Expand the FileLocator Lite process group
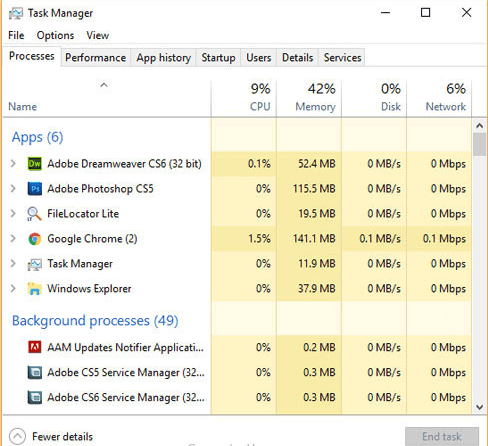Screen dimensions: 488x446 point(13,214)
